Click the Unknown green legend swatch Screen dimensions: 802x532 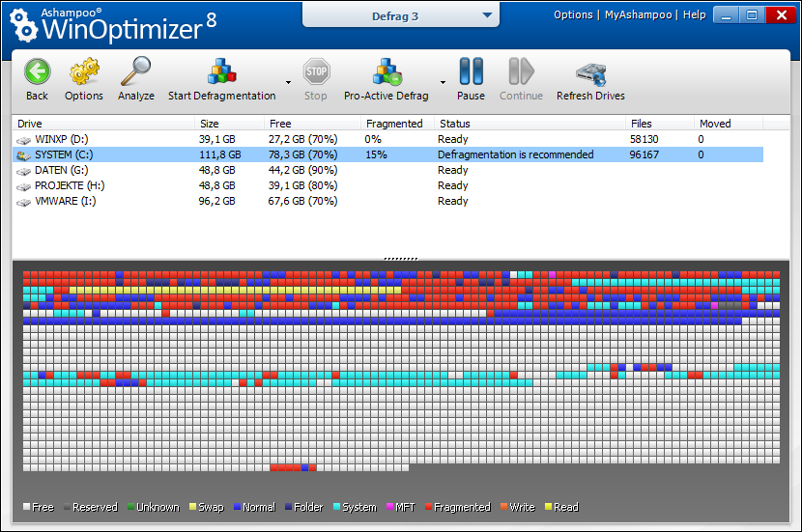click(131, 507)
